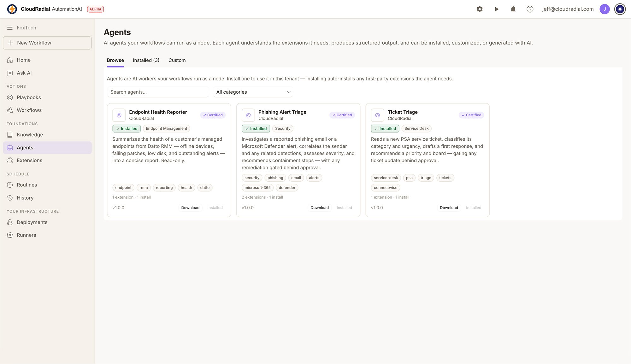Download the Phishing Alert Triage agent
This screenshot has width=631, height=364.
pyautogui.click(x=320, y=208)
